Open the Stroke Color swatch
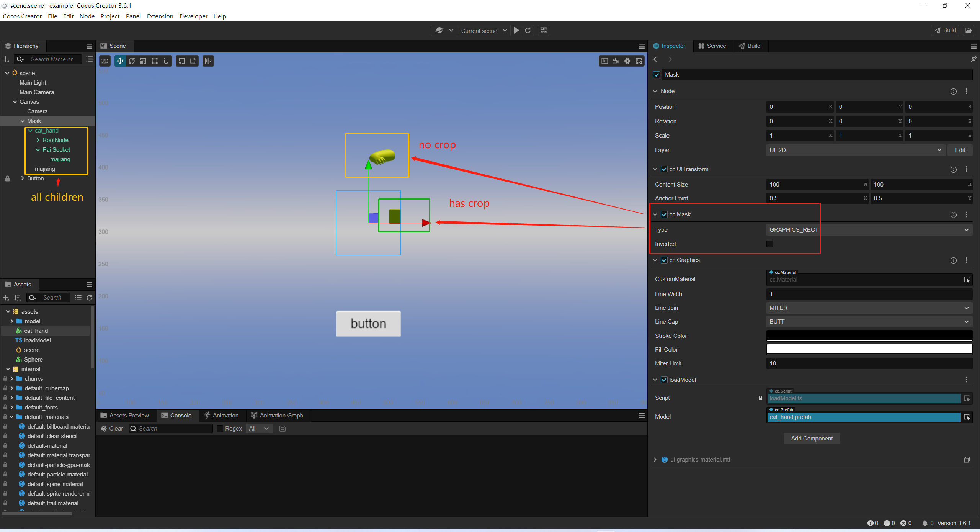The width and height of the screenshot is (980, 532). coord(869,336)
